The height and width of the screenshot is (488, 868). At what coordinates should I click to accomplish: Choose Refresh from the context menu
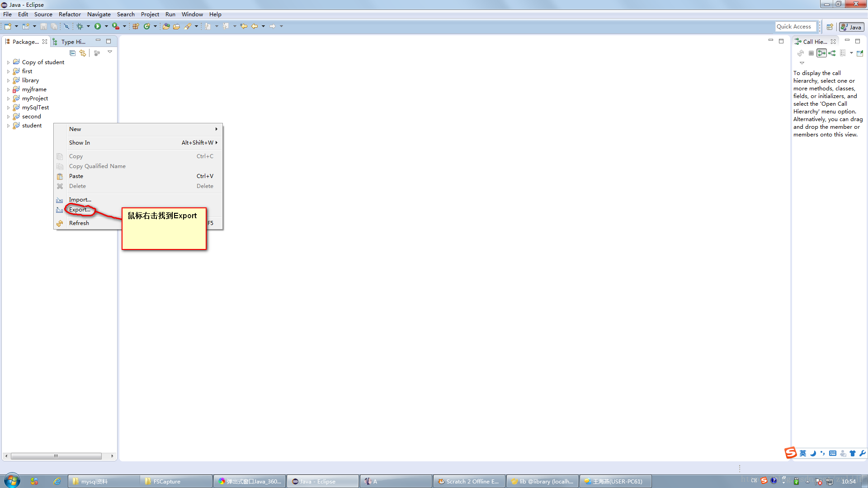pos(79,223)
